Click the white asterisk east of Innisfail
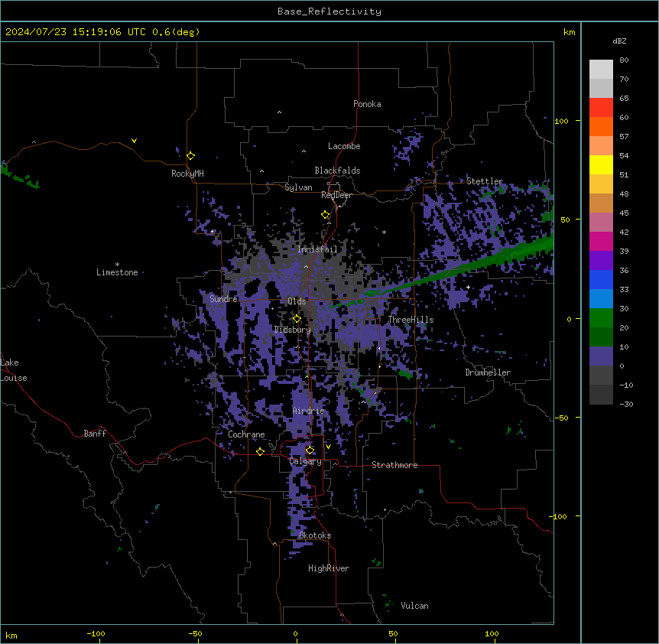The image size is (659, 644). (384, 232)
